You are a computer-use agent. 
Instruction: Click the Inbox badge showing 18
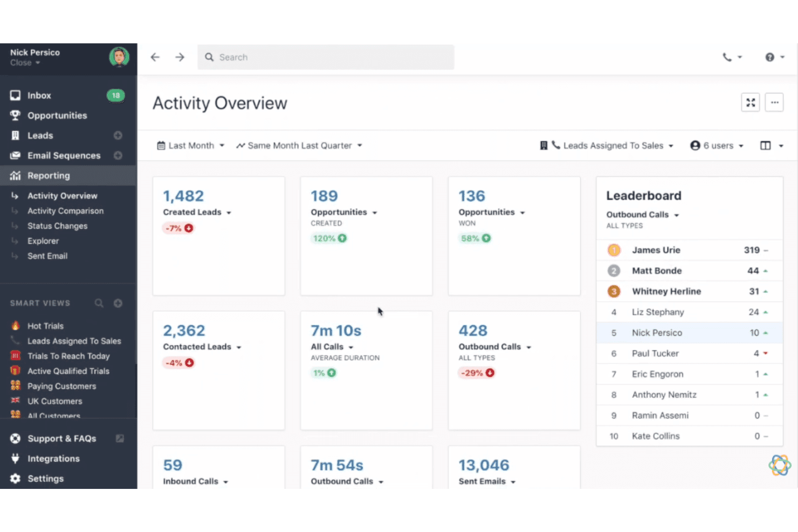pos(115,95)
